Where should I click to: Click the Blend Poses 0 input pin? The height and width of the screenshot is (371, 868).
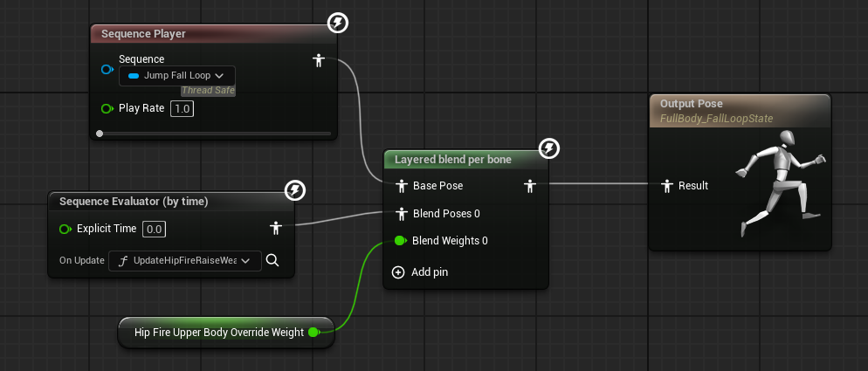coord(402,214)
